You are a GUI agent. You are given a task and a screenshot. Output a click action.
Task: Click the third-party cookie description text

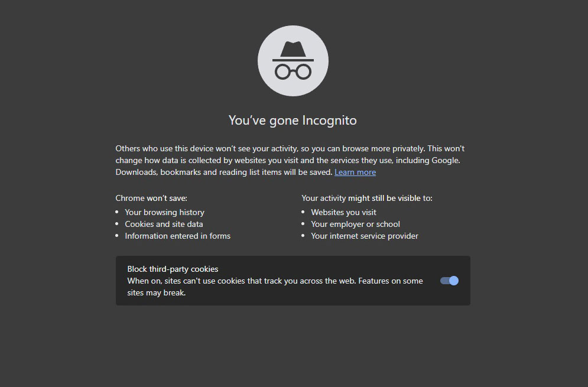[x=275, y=287]
